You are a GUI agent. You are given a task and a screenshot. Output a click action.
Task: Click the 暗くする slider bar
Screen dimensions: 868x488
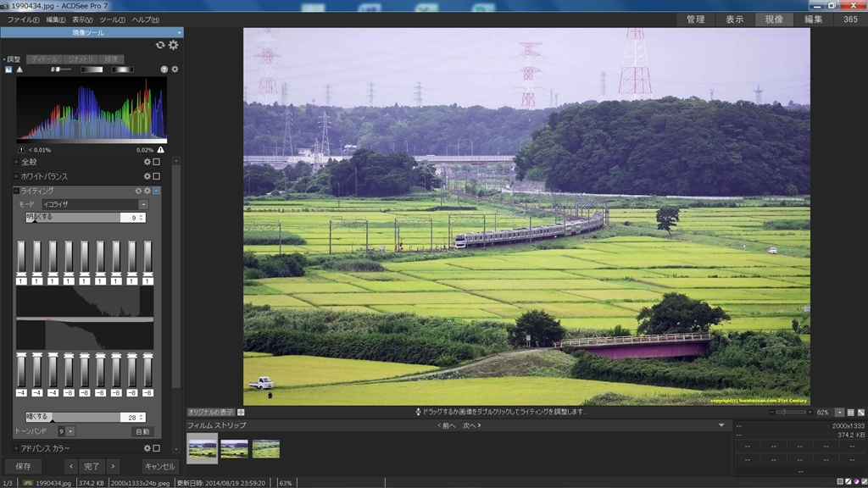pos(73,417)
